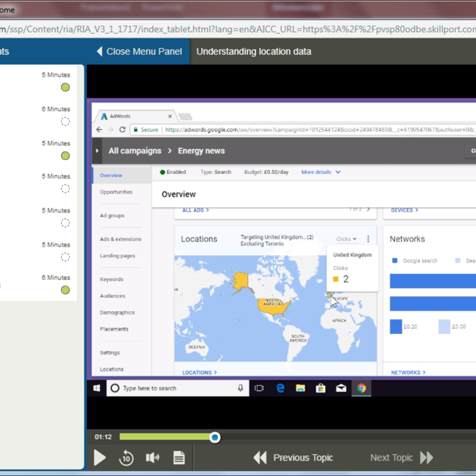This screenshot has width=476, height=476.
Task: Select Settings in AdWords sidebar
Action: [x=110, y=353]
